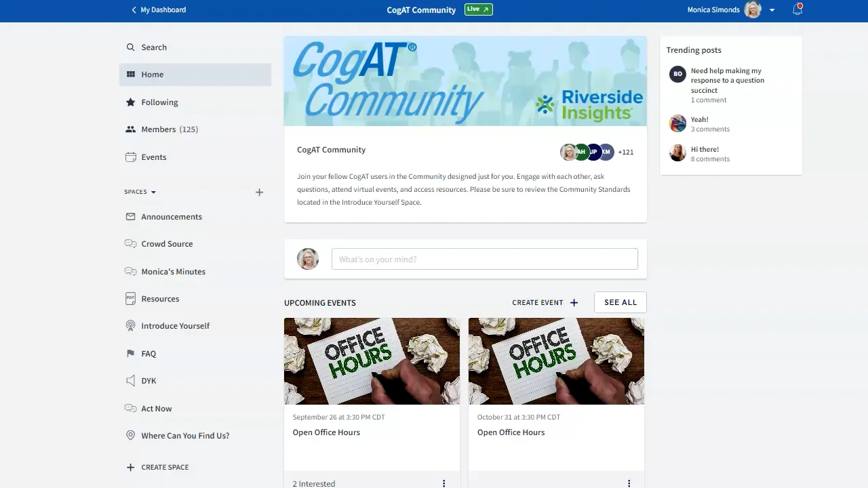
Task: Click the Live status badge
Action: click(x=479, y=9)
